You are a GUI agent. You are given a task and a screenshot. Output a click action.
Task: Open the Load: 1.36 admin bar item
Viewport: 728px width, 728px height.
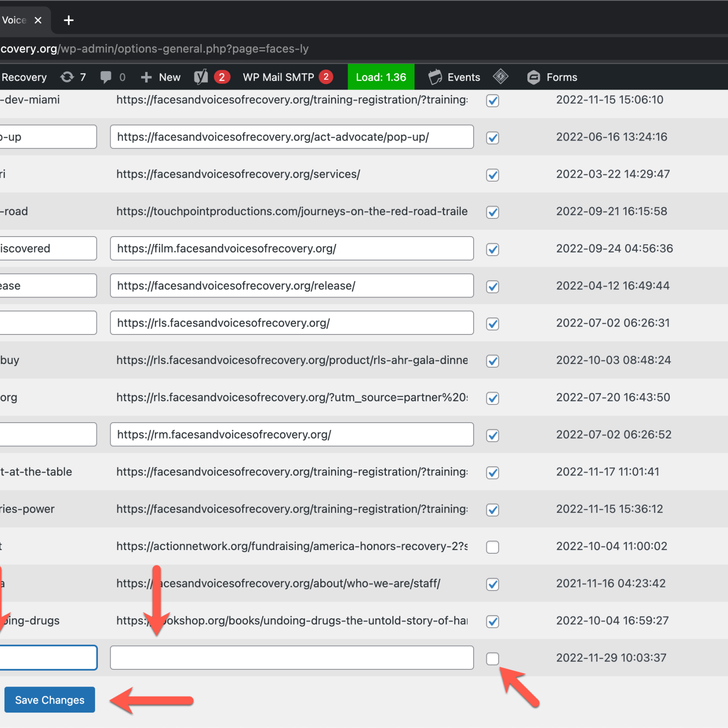381,77
